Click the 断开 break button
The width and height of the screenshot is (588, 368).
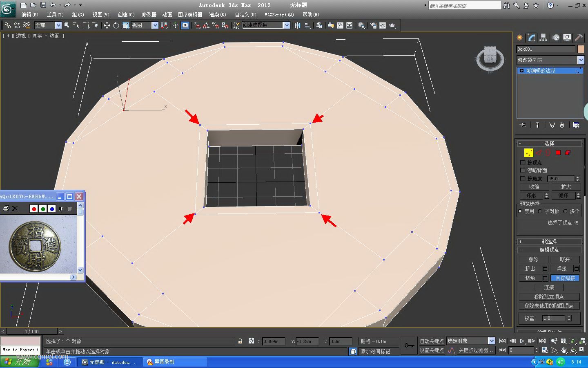click(x=565, y=260)
